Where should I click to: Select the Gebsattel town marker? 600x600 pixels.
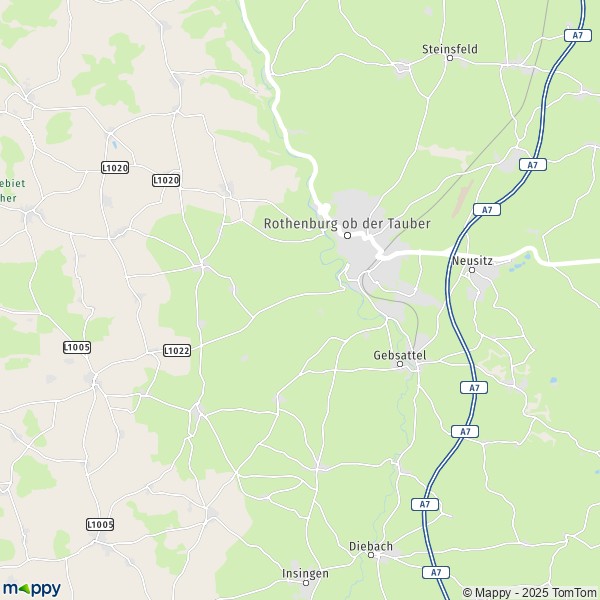pyautogui.click(x=400, y=364)
